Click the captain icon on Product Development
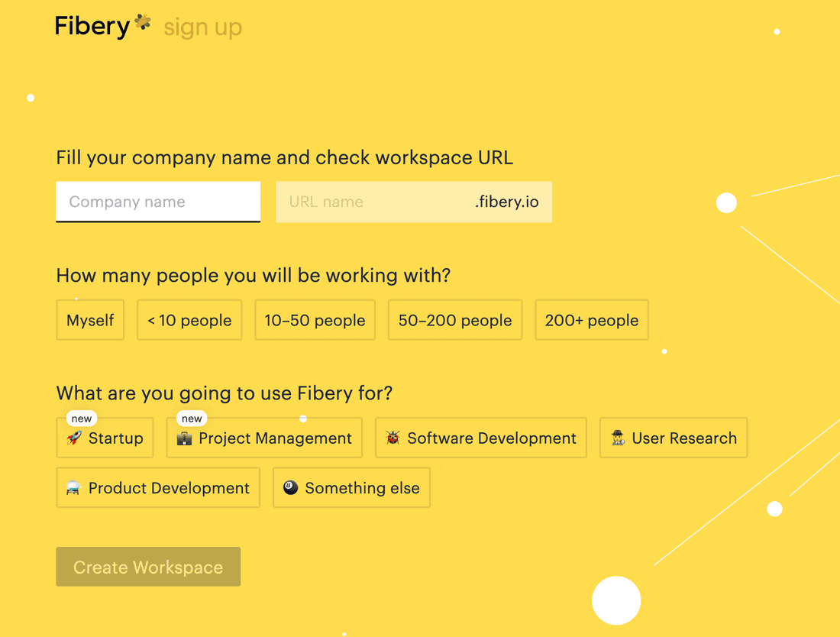Screen dimensions: 840x637 74,488
